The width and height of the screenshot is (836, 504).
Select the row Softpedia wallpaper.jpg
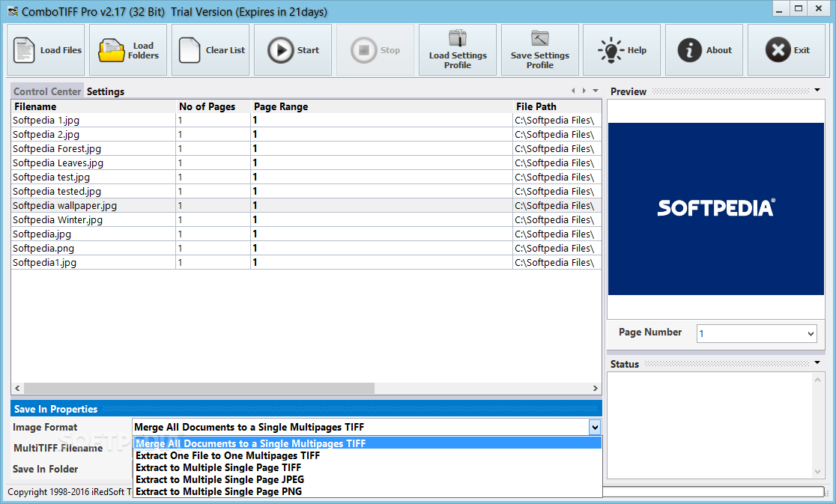point(306,205)
